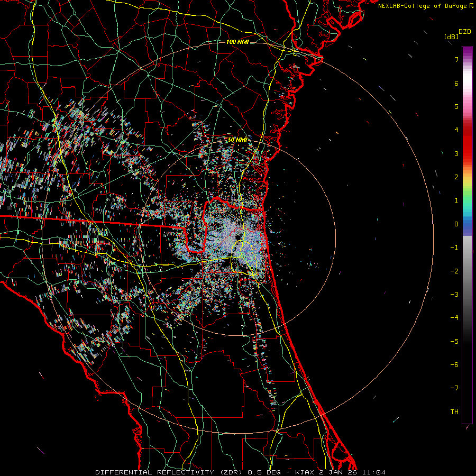This screenshot has height=476, width=476.
Task: Click the 0 value on the color scale
Action: 456,224
